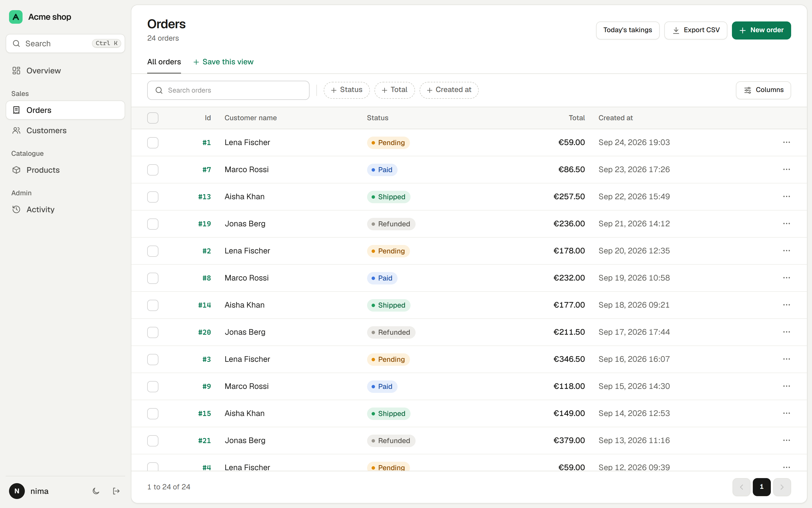Screen dimensions: 812x508
Task: Open row actions for order #1
Action: click(787, 143)
